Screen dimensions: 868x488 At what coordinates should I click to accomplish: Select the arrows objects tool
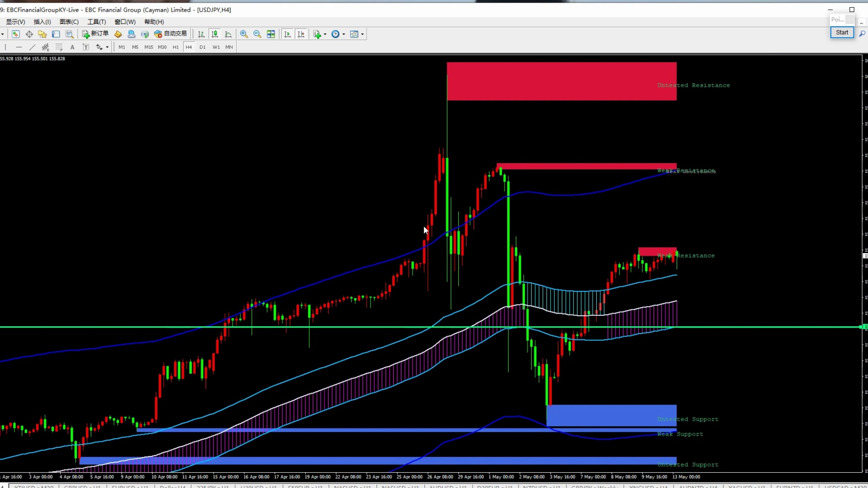pos(99,47)
